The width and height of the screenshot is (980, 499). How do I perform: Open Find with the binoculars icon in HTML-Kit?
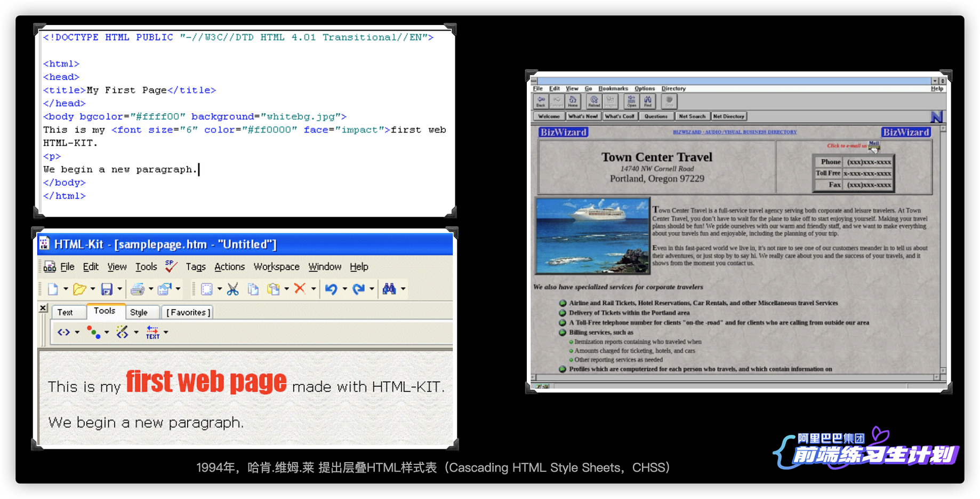point(389,289)
